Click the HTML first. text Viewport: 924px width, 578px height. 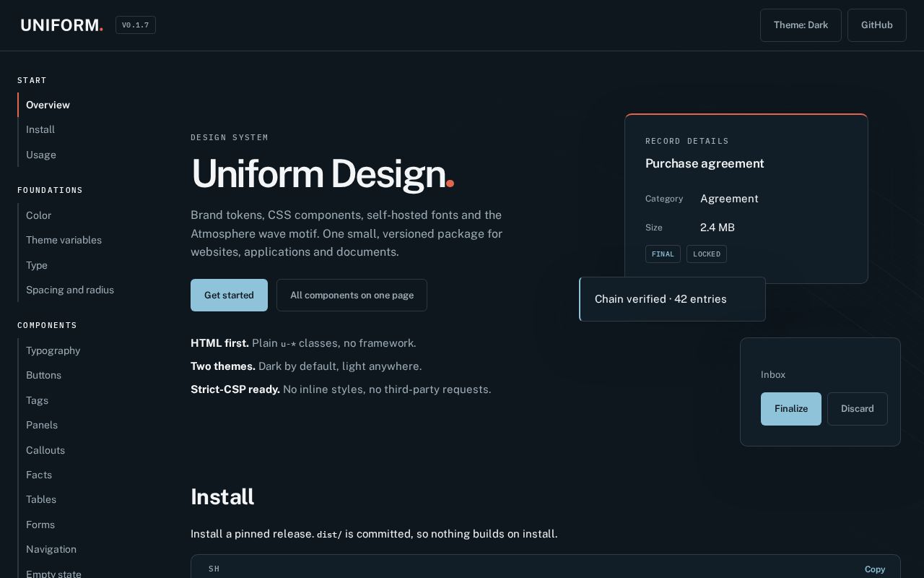[x=219, y=343]
